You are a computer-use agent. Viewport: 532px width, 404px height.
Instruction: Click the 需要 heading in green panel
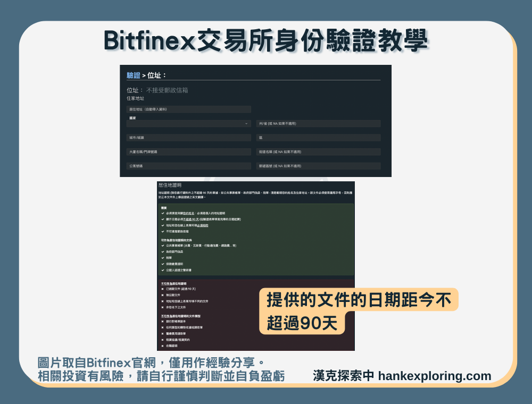[164, 208]
